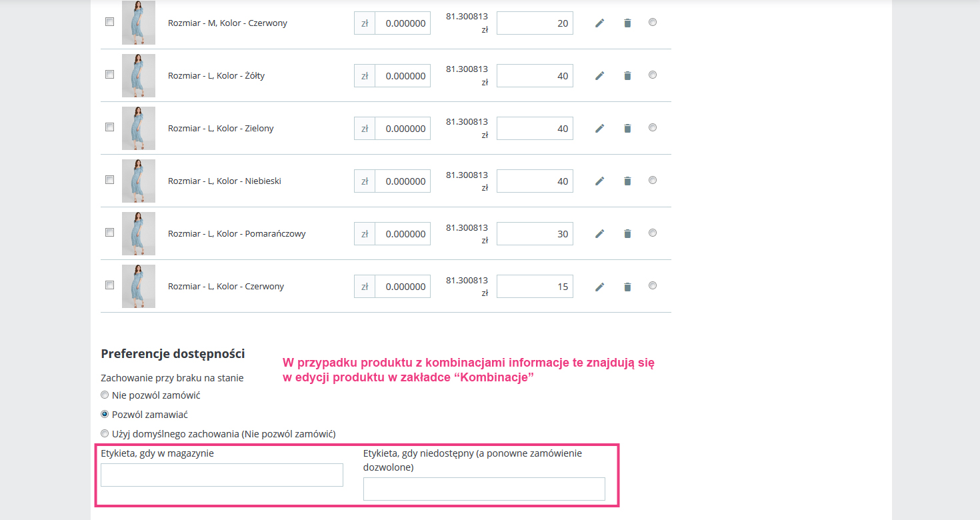The height and width of the screenshot is (520, 980).
Task: Select the L Zielony row checkbox
Action: click(110, 127)
